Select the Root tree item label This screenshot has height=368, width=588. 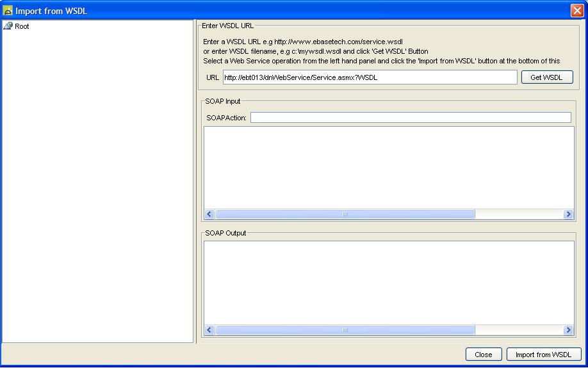pyautogui.click(x=22, y=26)
